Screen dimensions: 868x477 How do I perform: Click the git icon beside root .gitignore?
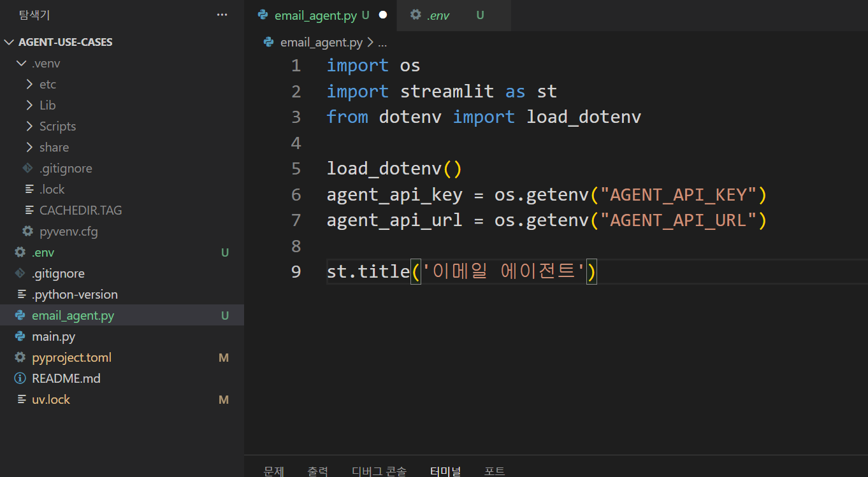tap(20, 273)
